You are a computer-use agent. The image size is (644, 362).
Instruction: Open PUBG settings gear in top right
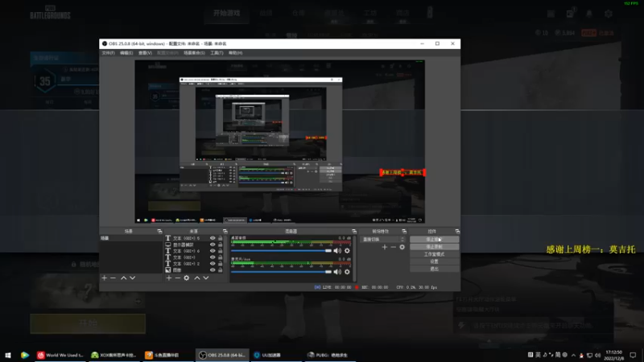(609, 14)
